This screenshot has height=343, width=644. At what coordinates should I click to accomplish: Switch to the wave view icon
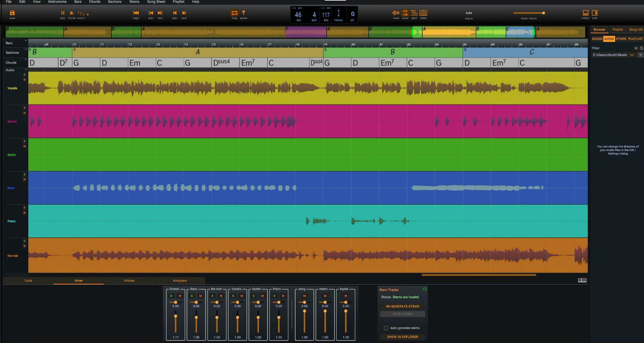tap(396, 13)
